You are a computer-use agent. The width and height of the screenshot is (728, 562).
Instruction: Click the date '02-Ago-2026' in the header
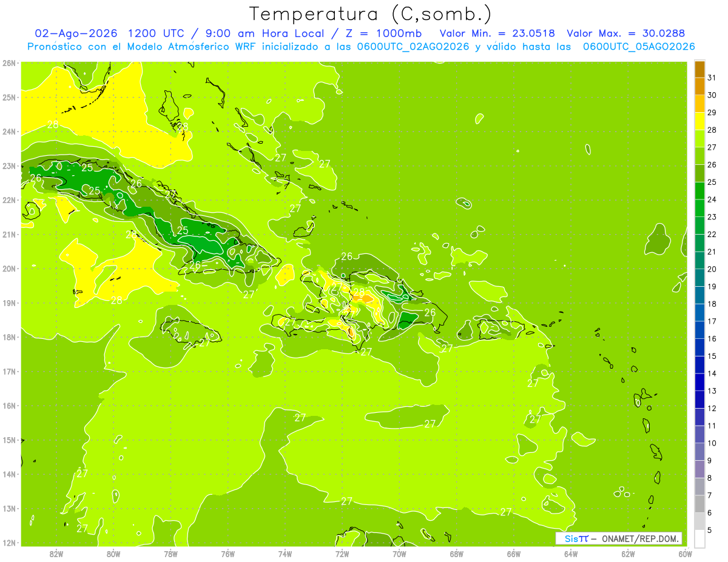click(76, 33)
